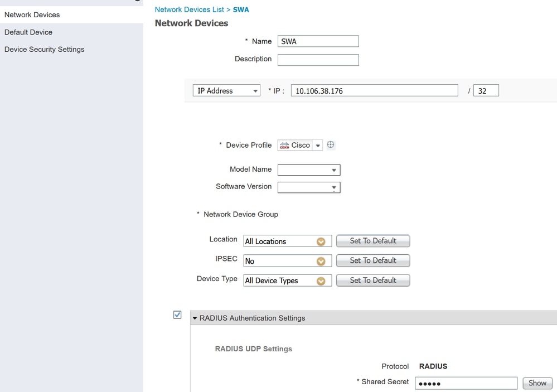557x392 pixels.
Task: Open the IP Address type dropdown
Action: point(226,91)
